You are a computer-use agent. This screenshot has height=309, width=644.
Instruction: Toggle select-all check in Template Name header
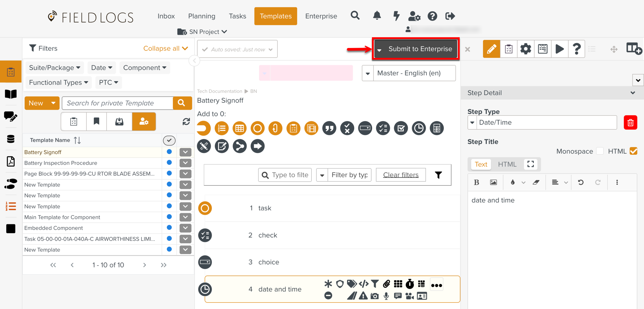point(169,140)
